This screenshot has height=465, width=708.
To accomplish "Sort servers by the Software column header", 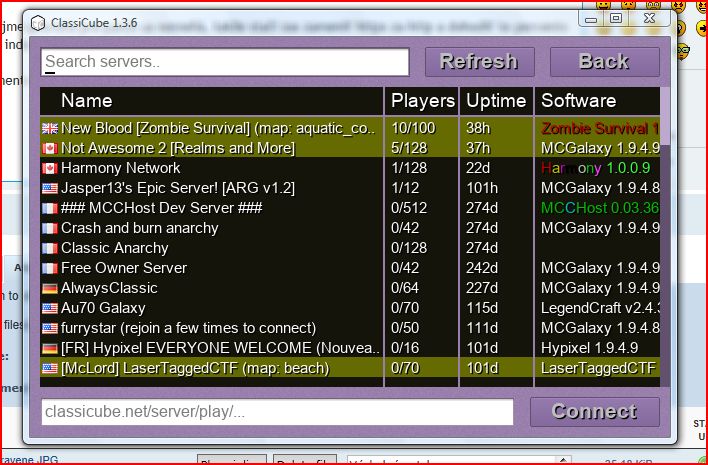I will [x=598, y=101].
